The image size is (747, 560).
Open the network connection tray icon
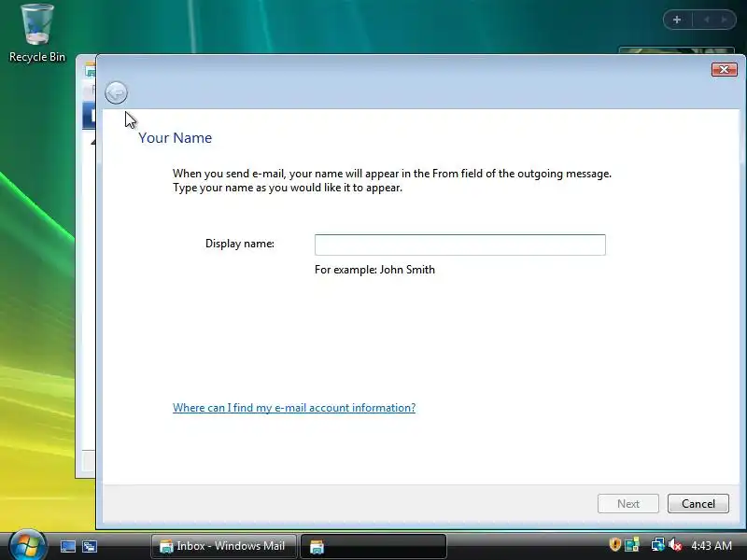tap(658, 544)
